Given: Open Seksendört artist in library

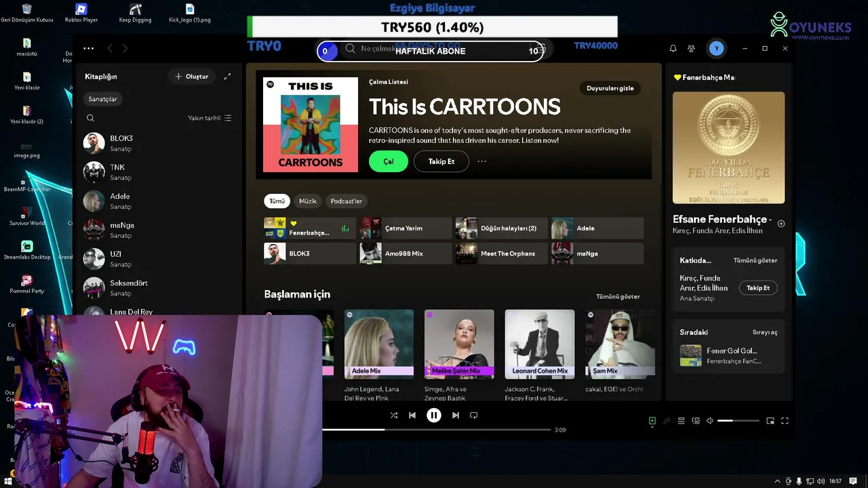Looking at the screenshot, I should pos(157,288).
